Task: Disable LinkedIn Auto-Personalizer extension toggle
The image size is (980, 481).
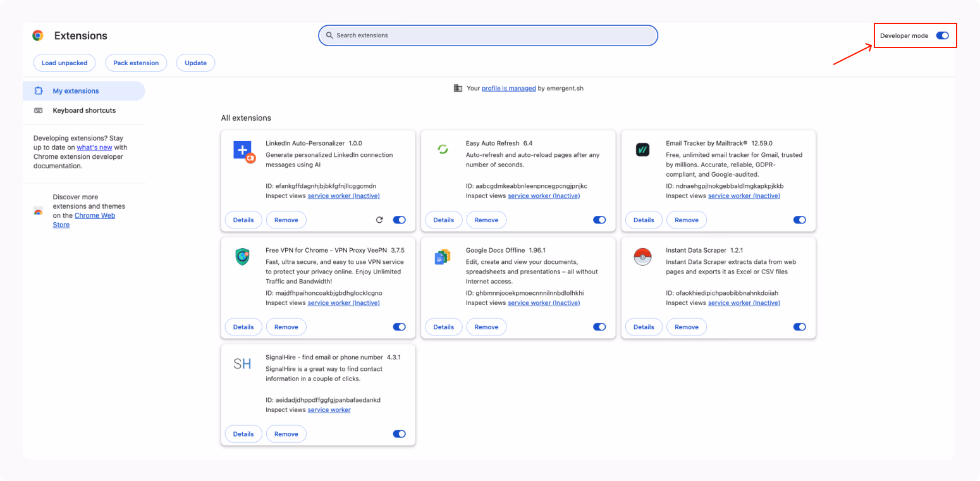Action: pyautogui.click(x=399, y=220)
